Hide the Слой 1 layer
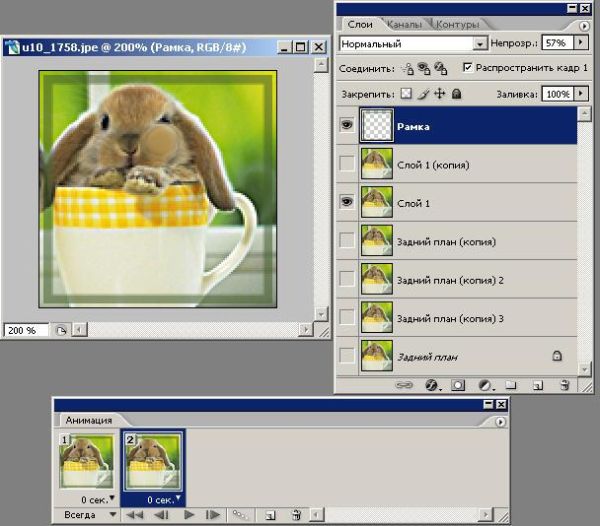Viewport: 600px width, 526px height. point(347,202)
